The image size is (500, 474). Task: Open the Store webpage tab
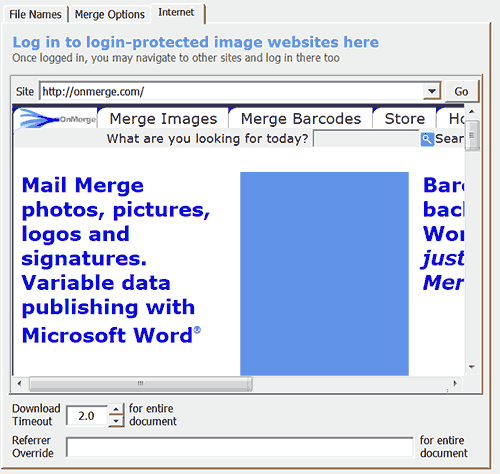(405, 119)
